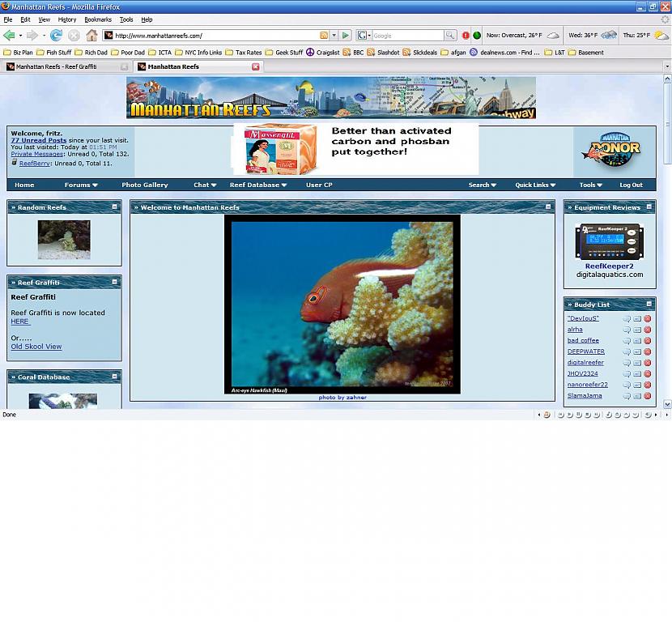Expand the Chat dropdown menu
Viewport: 672px width, 622px height.
pyautogui.click(x=205, y=185)
